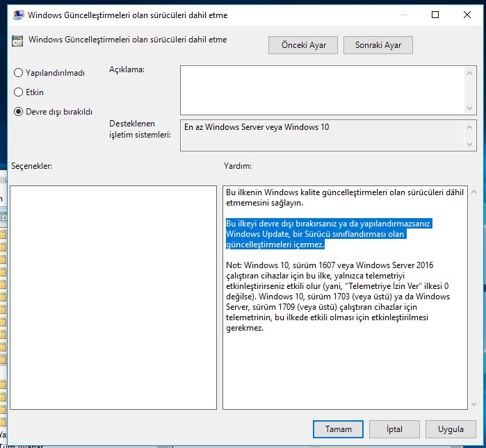Choose the Devre dışı bırakıldı option
Image resolution: width=486 pixels, height=448 pixels.
(x=19, y=111)
